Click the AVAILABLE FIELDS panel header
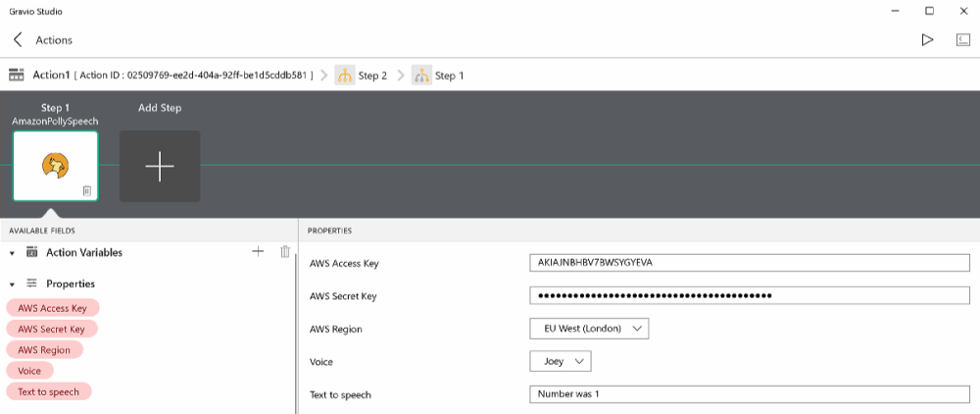 (x=42, y=231)
